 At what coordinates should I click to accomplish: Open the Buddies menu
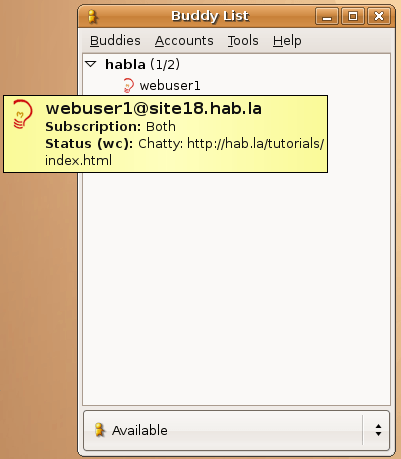click(x=115, y=41)
